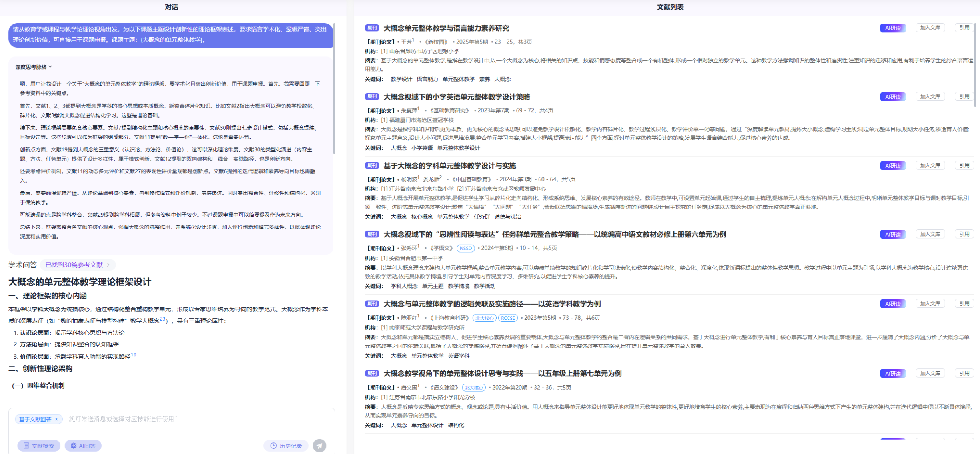Switch to the 对话 panel header

tap(171, 7)
